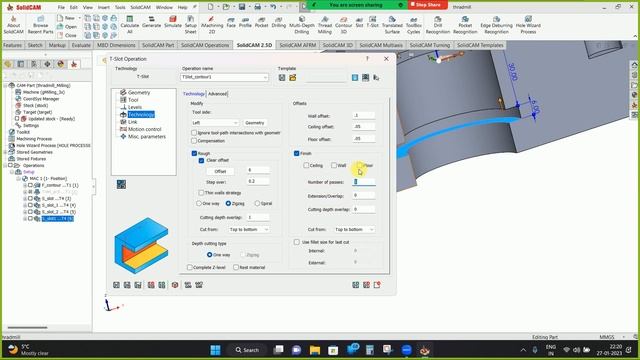Open the Finish Cut from dropdown
This screenshot has width=640, height=360.
coord(354,230)
